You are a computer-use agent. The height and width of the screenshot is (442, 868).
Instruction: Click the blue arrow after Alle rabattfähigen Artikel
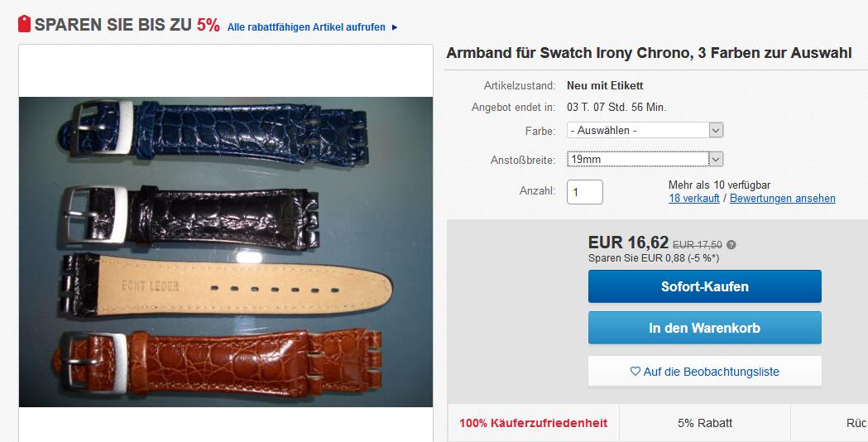[x=395, y=27]
